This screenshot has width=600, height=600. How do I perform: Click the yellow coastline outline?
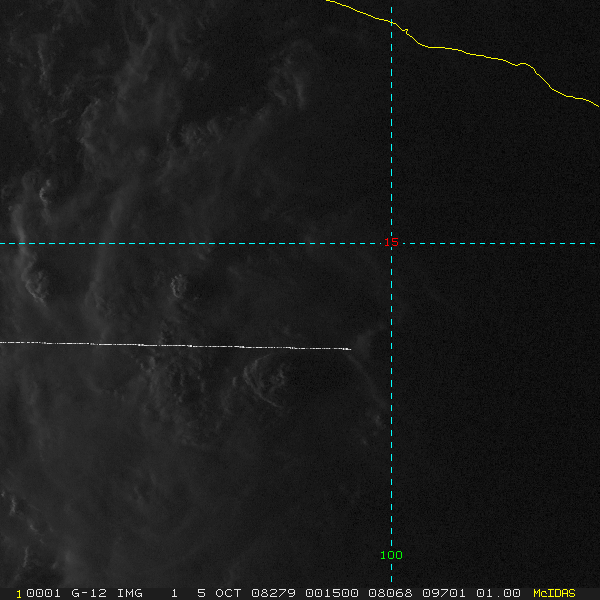[x=480, y=54]
